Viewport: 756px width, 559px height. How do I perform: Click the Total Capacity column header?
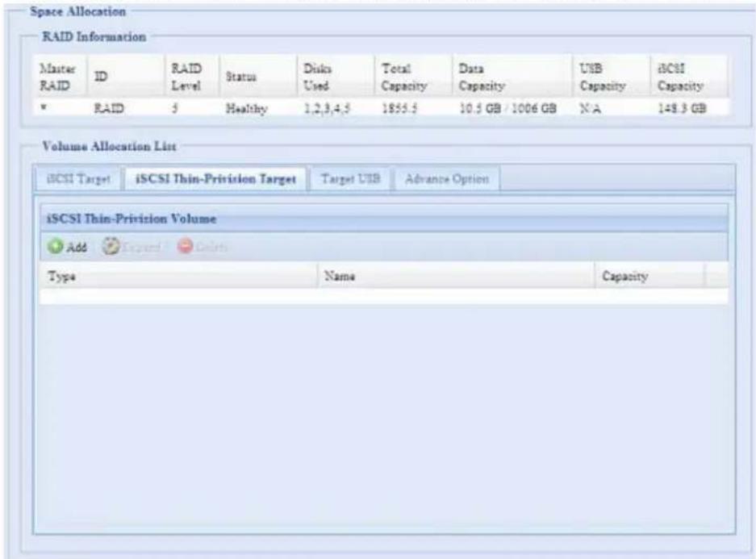pyautogui.click(x=414, y=77)
